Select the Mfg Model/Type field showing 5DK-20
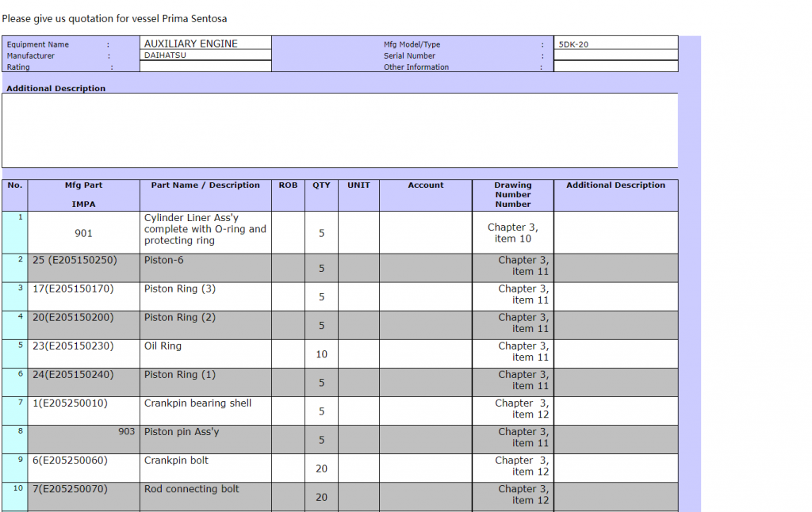 click(615, 44)
